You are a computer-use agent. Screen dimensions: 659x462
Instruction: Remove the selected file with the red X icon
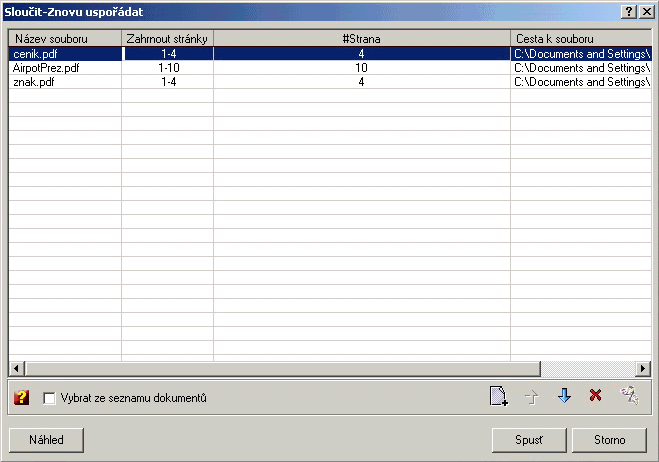[x=595, y=395]
